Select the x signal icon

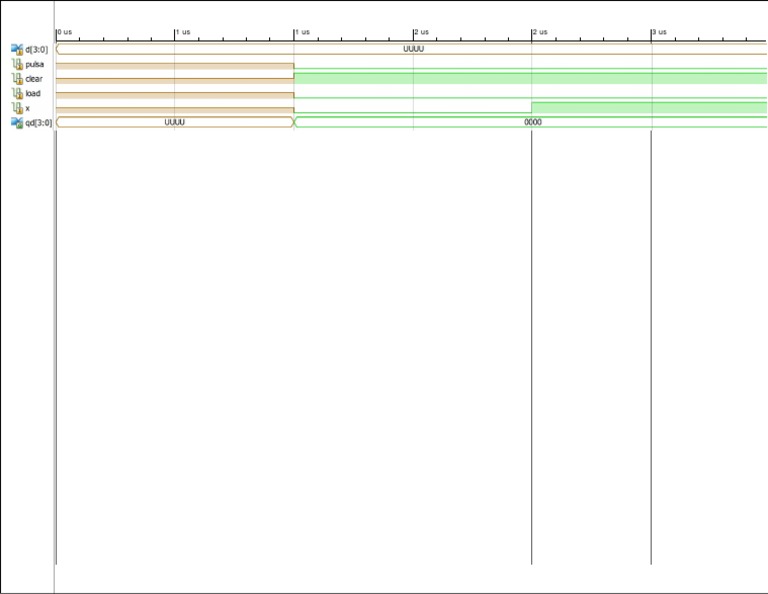pyautogui.click(x=17, y=108)
